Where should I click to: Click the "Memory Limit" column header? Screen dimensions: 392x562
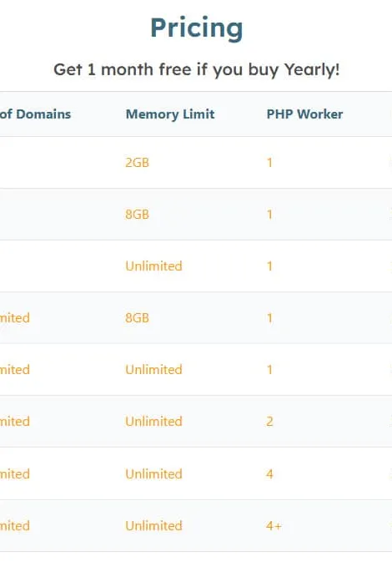coord(170,114)
